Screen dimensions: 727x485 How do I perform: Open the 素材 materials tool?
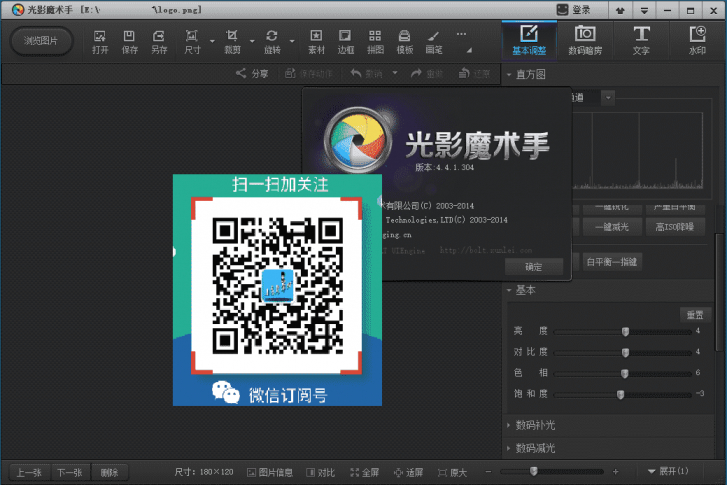[316, 42]
